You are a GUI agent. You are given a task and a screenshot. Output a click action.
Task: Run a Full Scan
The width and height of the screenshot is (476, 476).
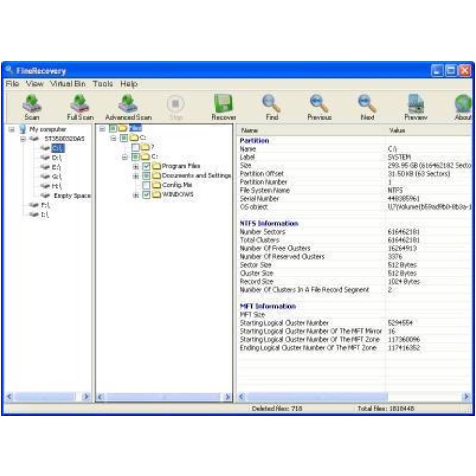point(80,107)
